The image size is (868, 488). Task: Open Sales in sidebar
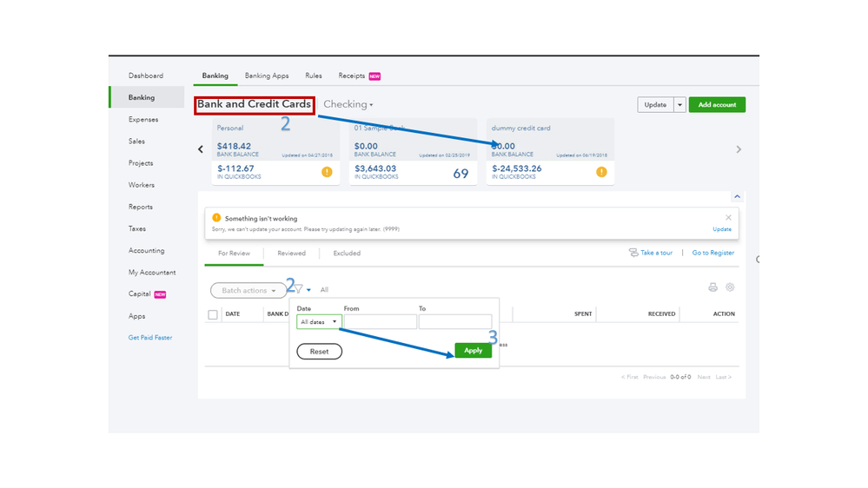point(136,141)
